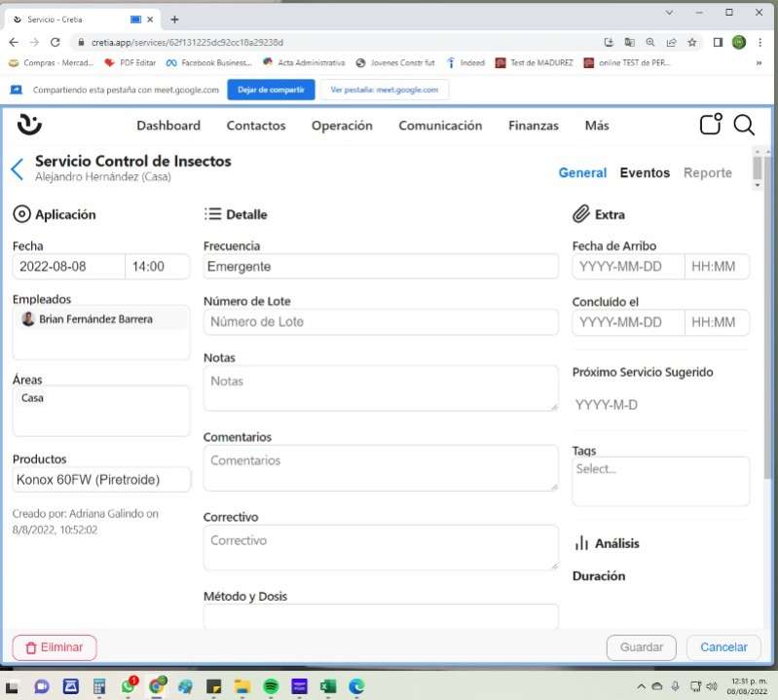Image resolution: width=778 pixels, height=700 pixels.
Task: Click the Cretia logo icon
Action: pyautogui.click(x=29, y=125)
